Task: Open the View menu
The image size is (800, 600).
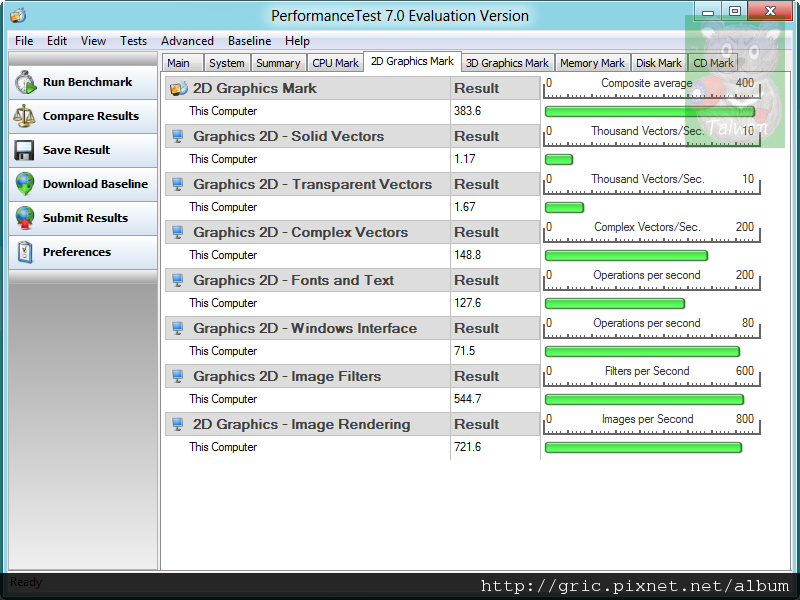Action: [x=93, y=41]
